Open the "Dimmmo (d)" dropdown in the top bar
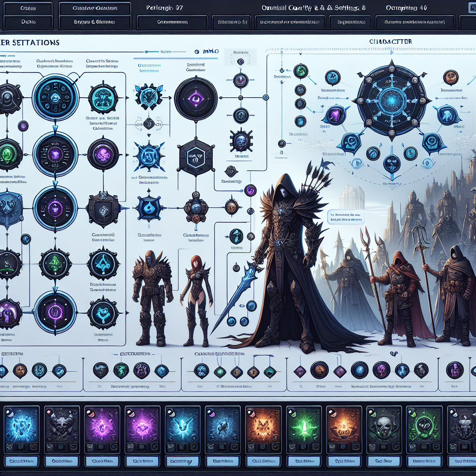This screenshot has height=476, width=476. 232,22
